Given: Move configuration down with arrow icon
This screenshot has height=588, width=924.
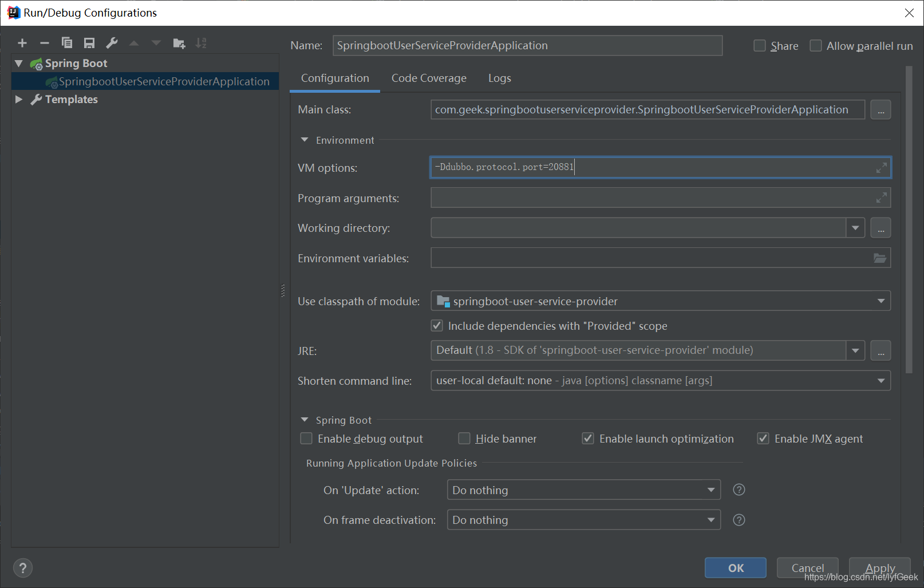Looking at the screenshot, I should (x=156, y=43).
